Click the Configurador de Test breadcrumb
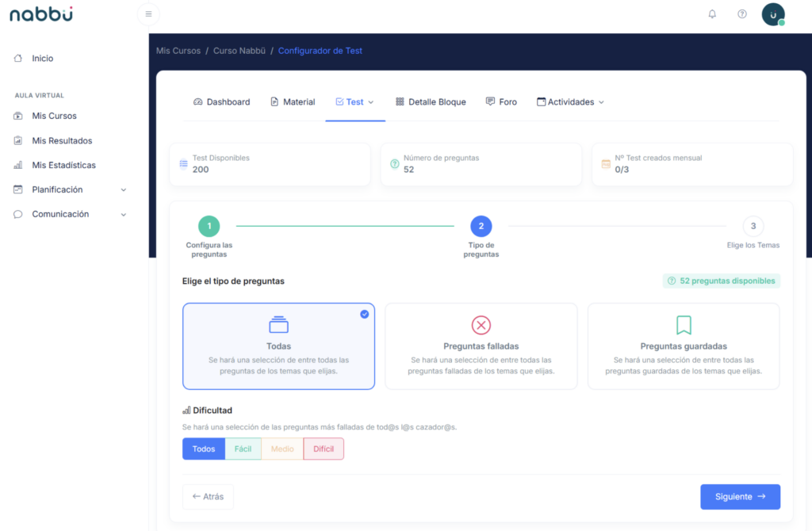The width and height of the screenshot is (812, 531). pos(320,51)
